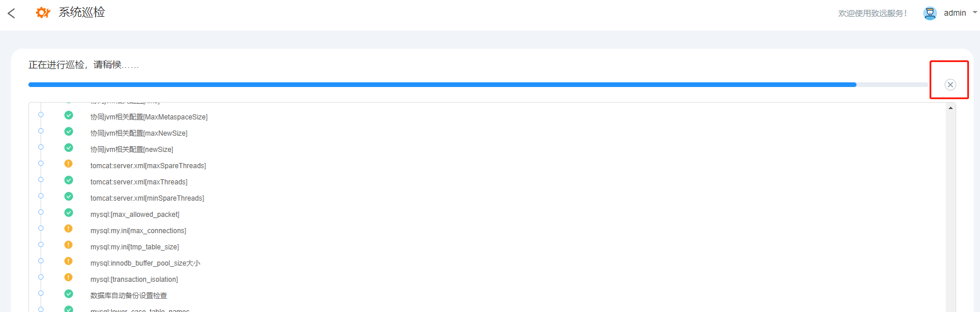Click timeline node beside minSpareThreads entry
This screenshot has width=980, height=312.
[41, 196]
